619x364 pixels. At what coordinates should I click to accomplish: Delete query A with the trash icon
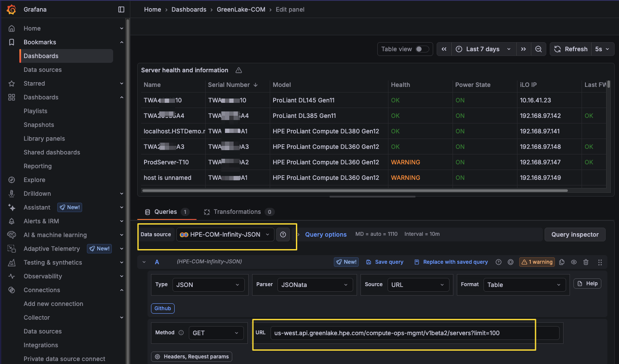pos(586,262)
